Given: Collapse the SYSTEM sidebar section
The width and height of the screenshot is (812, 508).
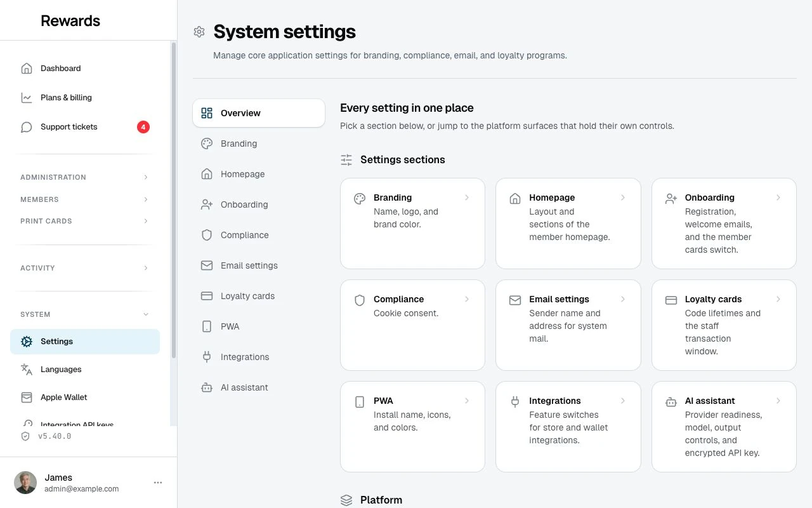Looking at the screenshot, I should pos(85,314).
